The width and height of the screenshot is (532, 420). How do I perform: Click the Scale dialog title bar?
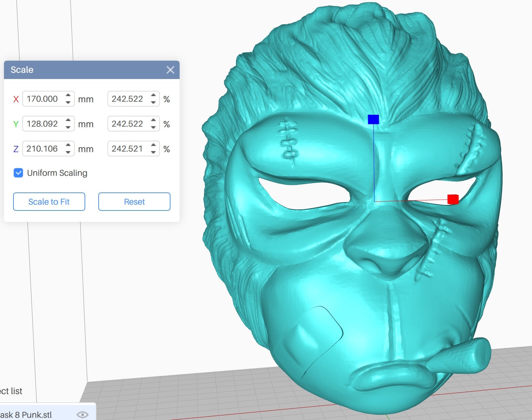[92, 70]
